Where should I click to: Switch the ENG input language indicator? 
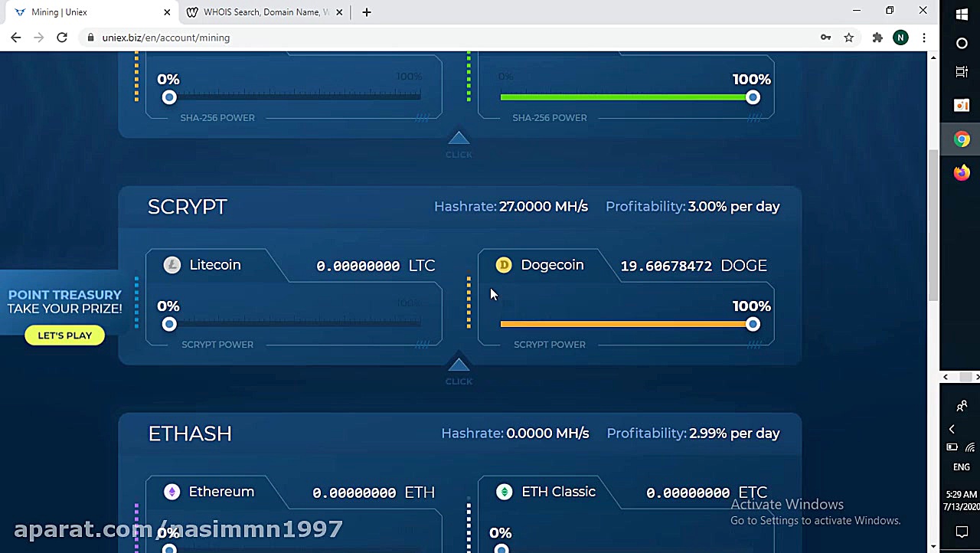962,466
